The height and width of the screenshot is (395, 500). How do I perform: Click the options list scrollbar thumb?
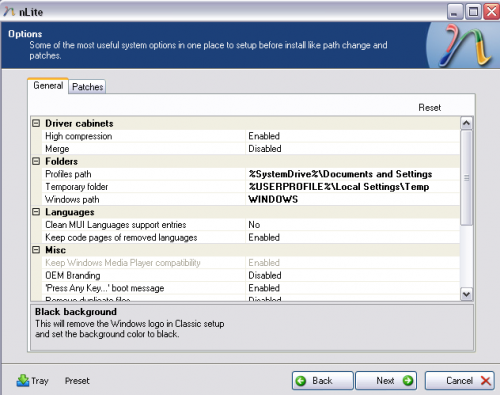[x=466, y=178]
